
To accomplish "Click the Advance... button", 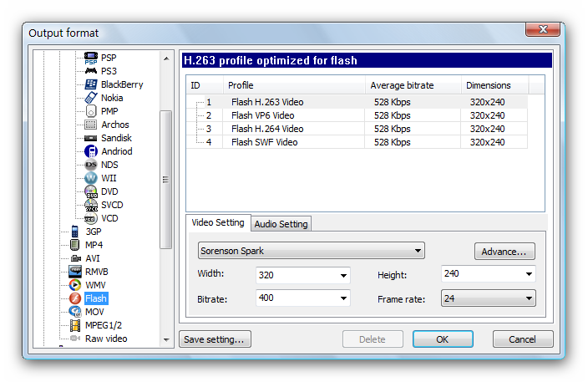I will pyautogui.click(x=504, y=252).
